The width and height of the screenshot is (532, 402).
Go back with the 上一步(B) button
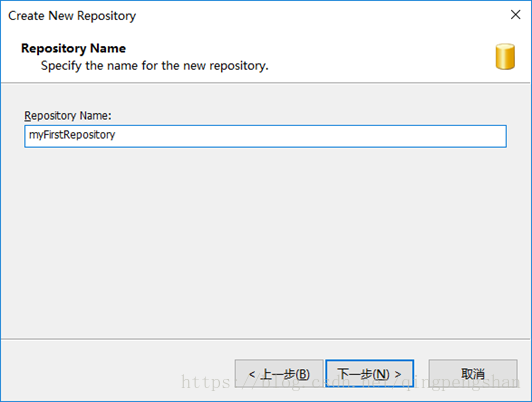click(279, 374)
